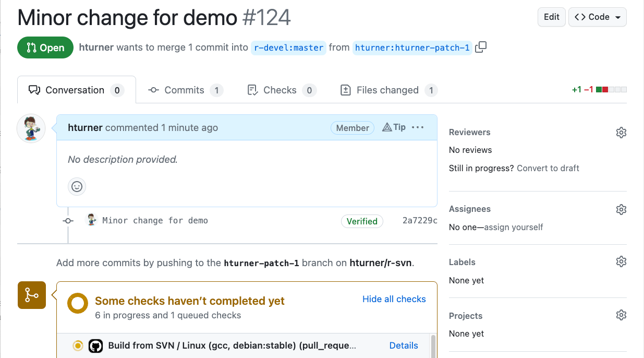Open commit hash 2a7229c

419,221
